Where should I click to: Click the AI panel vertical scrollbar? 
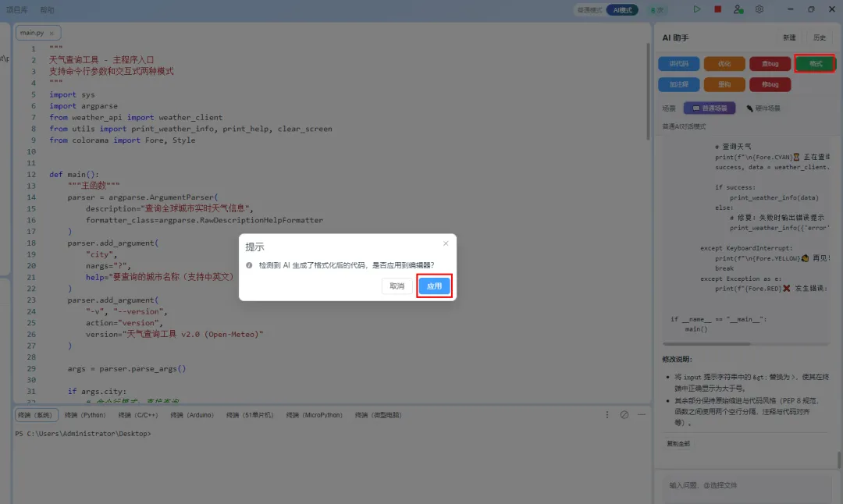point(838,460)
